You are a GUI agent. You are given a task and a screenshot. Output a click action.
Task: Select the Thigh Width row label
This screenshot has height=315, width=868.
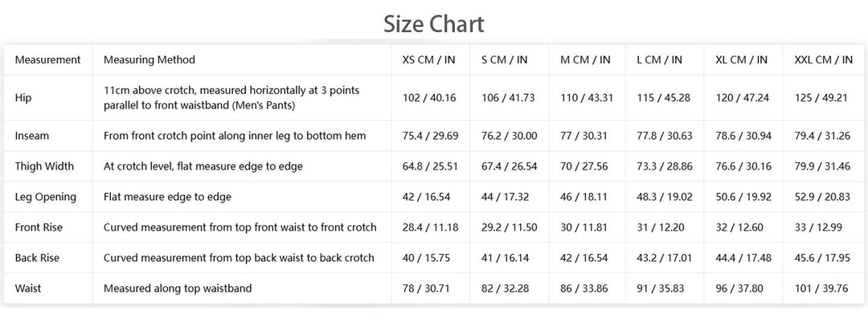pos(44,166)
